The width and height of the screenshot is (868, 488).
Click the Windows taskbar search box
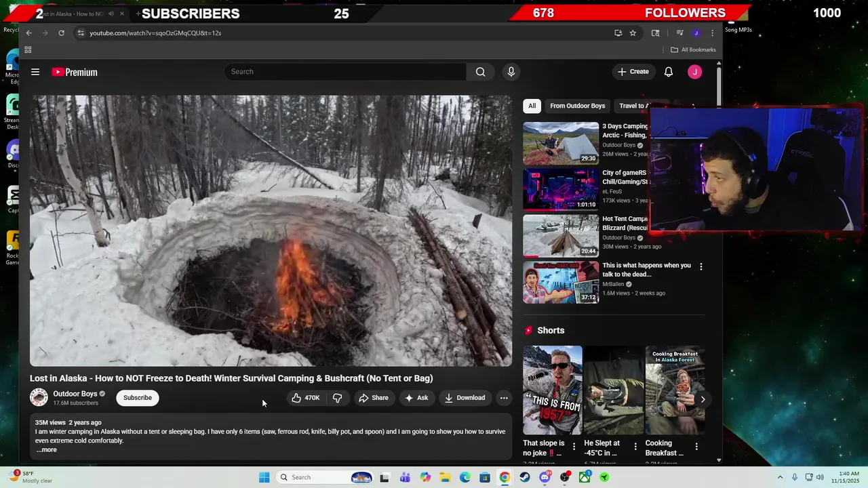324,477
